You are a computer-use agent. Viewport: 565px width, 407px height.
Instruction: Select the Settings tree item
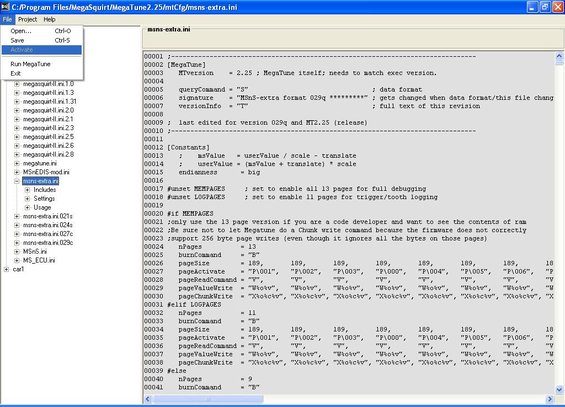point(44,198)
